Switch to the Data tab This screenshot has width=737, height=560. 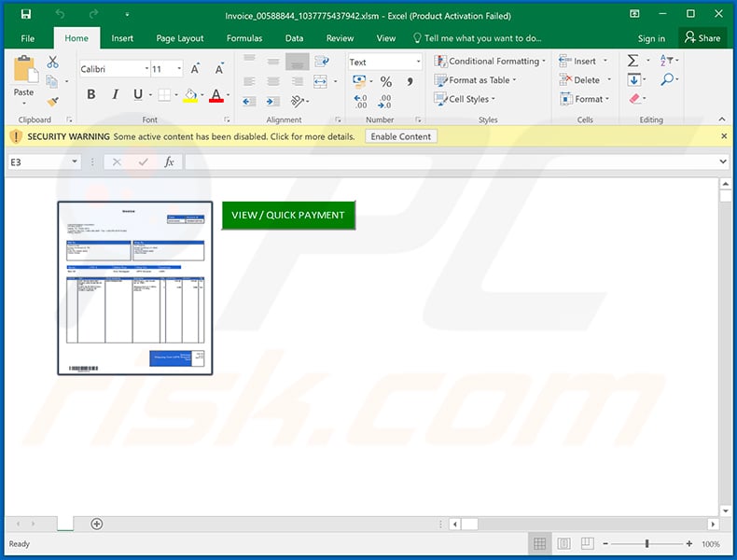(x=294, y=38)
